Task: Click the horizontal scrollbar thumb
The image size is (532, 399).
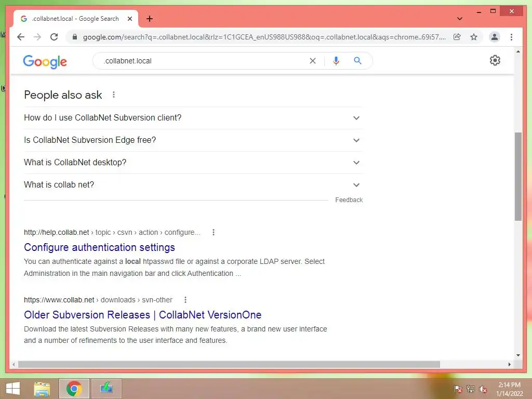Action: pyautogui.click(x=229, y=364)
